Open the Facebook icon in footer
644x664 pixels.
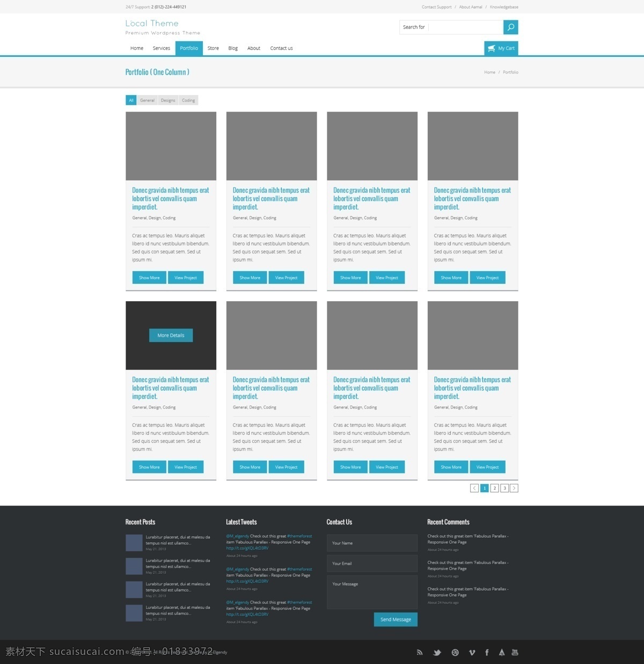487,652
